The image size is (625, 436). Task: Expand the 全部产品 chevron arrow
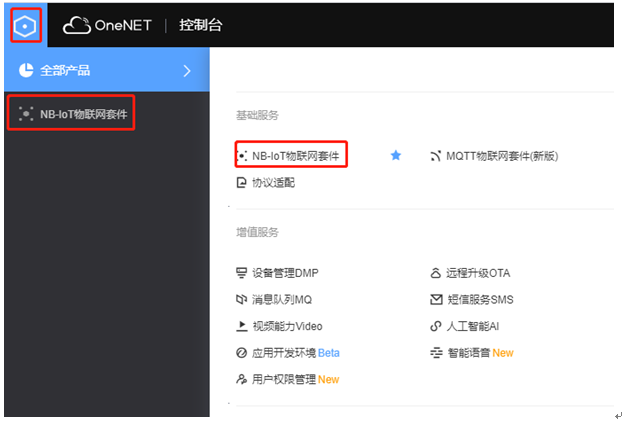(x=187, y=71)
